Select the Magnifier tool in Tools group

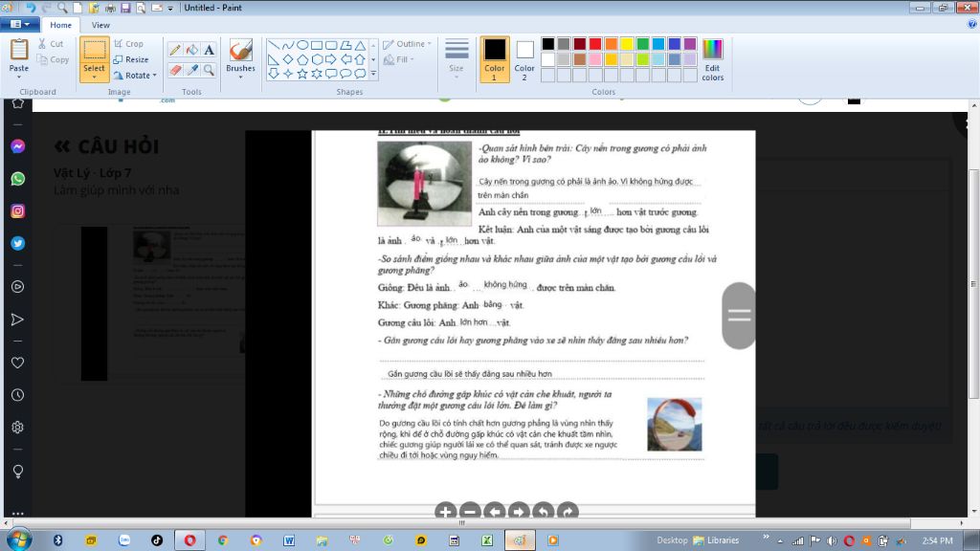tap(209, 70)
